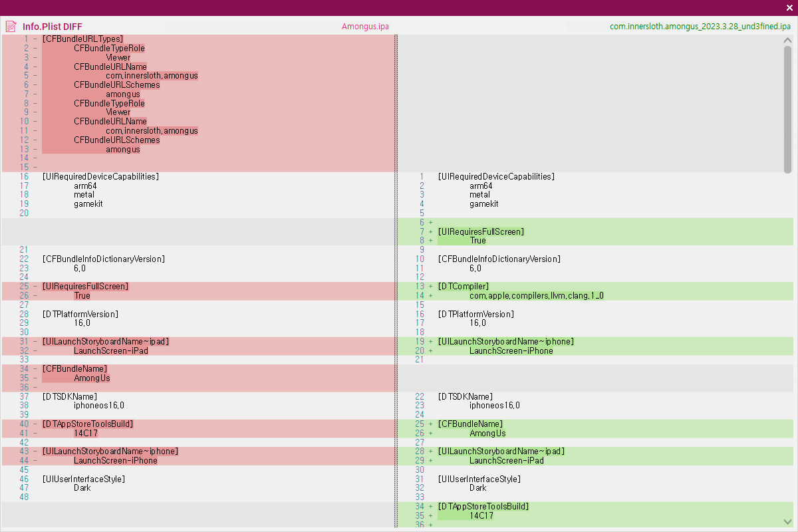The image size is (798, 532).
Task: Select right pane [UIRequiredDeviceCapabilities] line
Action: pos(496,177)
